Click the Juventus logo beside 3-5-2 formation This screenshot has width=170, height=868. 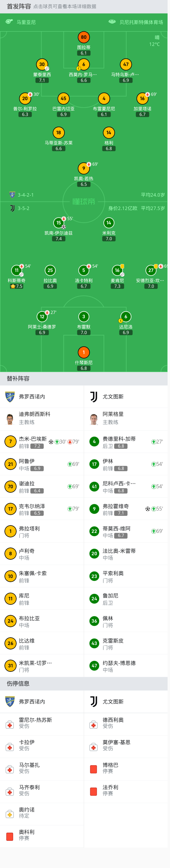click(13, 208)
